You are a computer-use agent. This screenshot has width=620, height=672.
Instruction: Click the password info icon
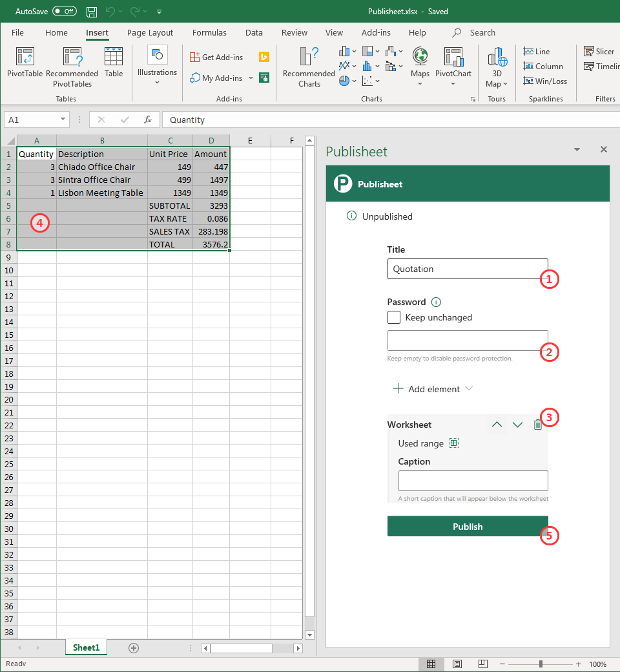[436, 302]
